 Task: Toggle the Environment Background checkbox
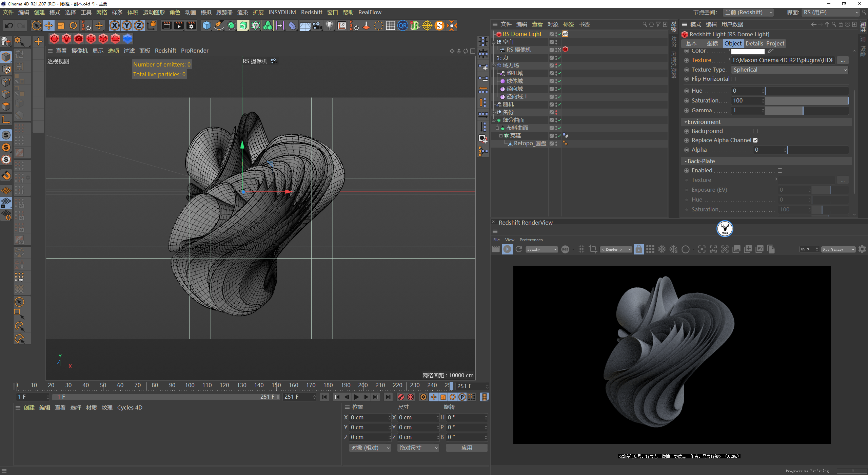(x=755, y=131)
